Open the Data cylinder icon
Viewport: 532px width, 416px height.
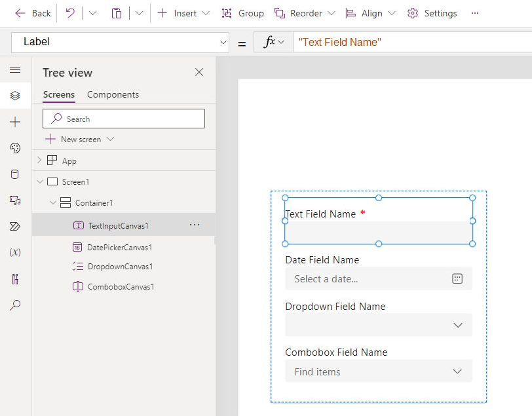tap(15, 174)
